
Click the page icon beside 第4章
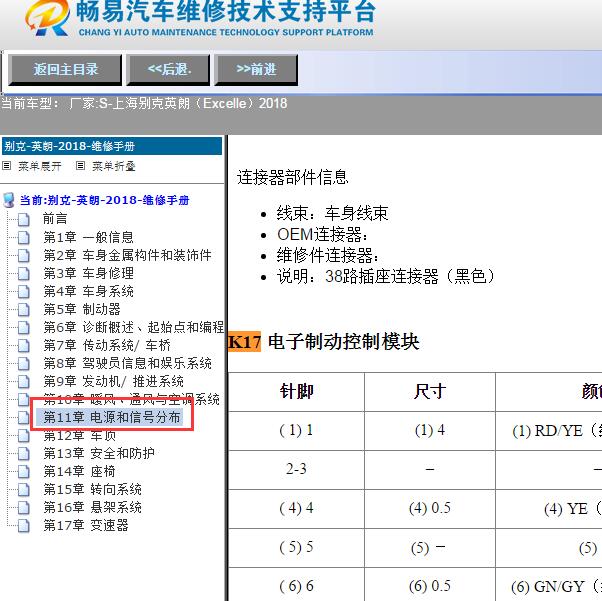pyautogui.click(x=24, y=291)
